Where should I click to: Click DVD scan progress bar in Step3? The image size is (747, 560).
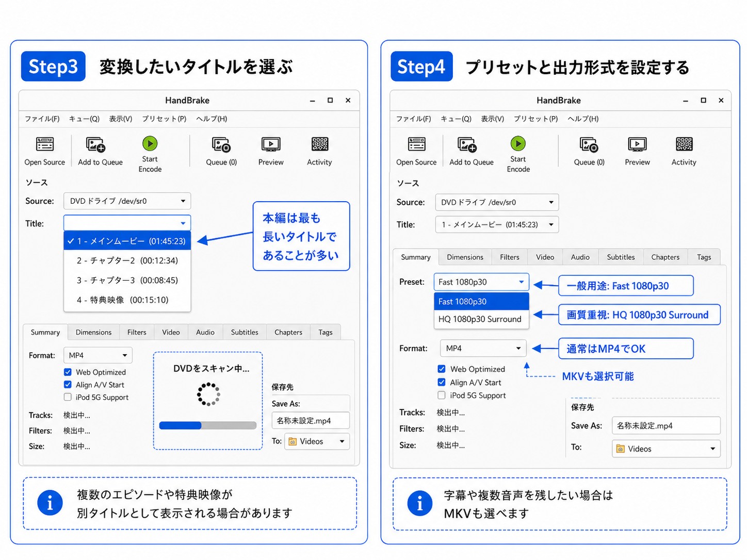coord(208,425)
